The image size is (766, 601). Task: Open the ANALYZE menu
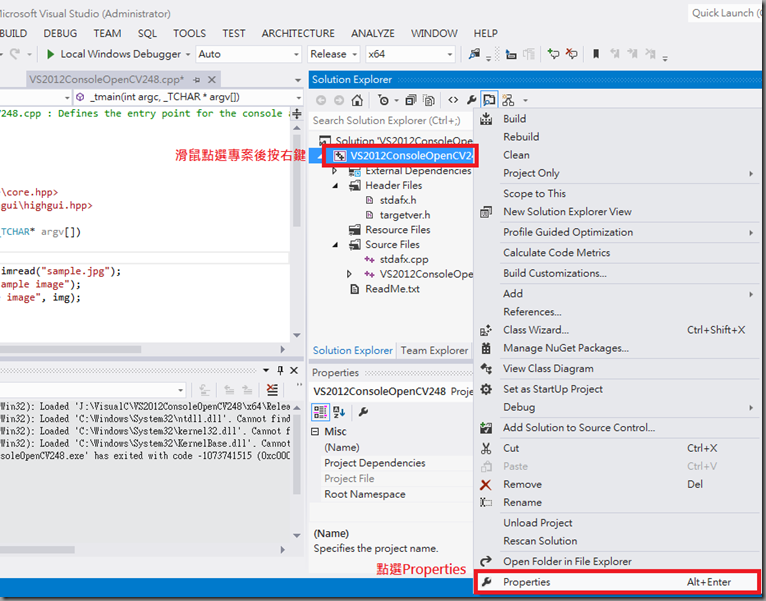[373, 33]
